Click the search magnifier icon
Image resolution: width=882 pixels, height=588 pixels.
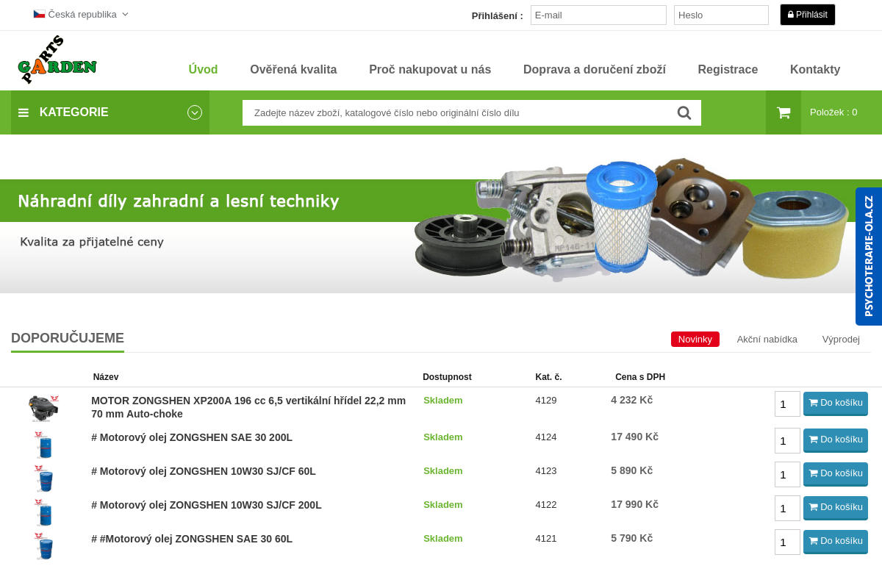pyautogui.click(x=684, y=112)
